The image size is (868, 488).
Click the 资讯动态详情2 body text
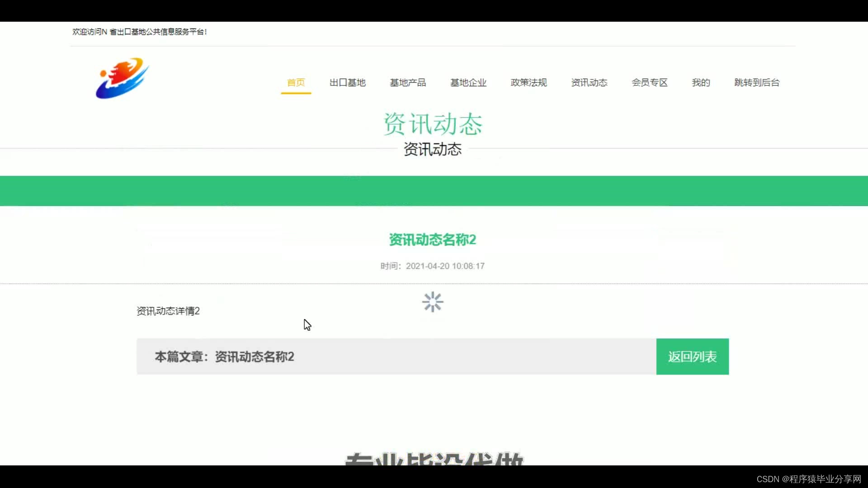point(168,311)
